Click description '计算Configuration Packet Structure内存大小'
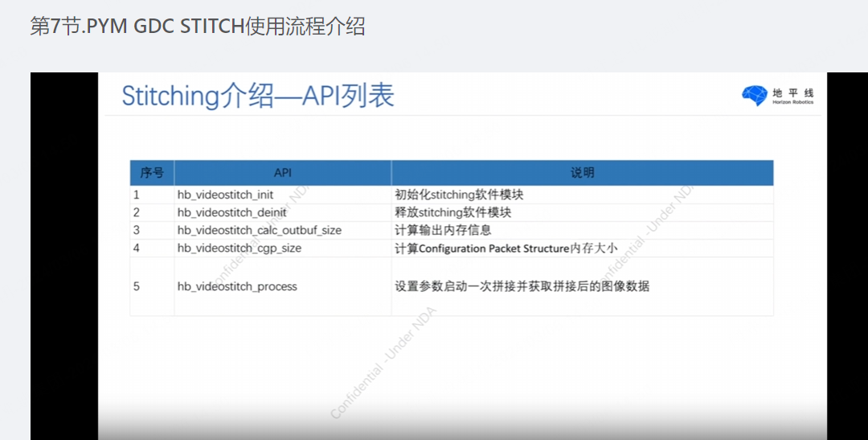 pos(506,249)
